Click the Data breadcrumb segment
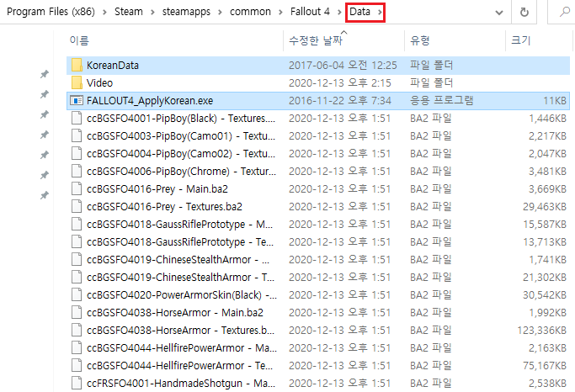575x392 pixels. pyautogui.click(x=359, y=12)
